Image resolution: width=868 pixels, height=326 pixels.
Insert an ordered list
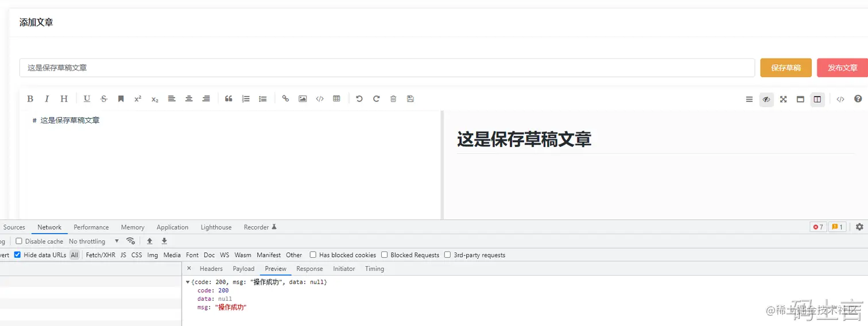click(x=246, y=99)
